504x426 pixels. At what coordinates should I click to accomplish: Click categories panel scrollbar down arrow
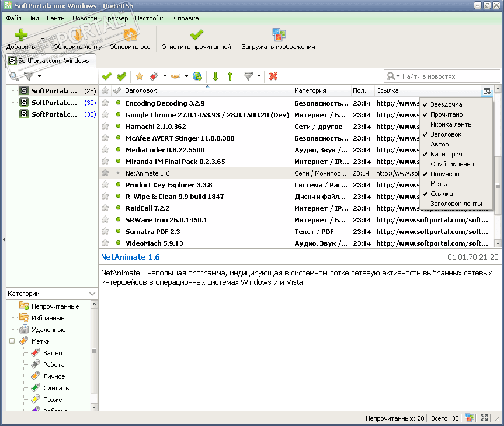94,407
